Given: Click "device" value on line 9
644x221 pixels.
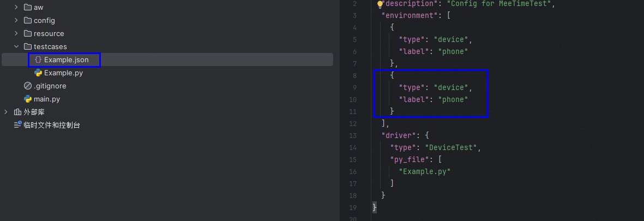Looking at the screenshot, I should pos(452,87).
